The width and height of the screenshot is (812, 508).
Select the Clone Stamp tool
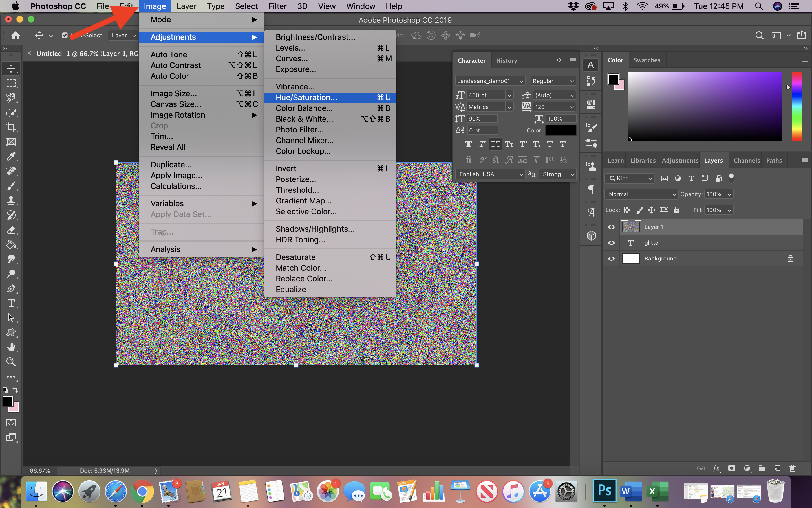click(x=11, y=201)
